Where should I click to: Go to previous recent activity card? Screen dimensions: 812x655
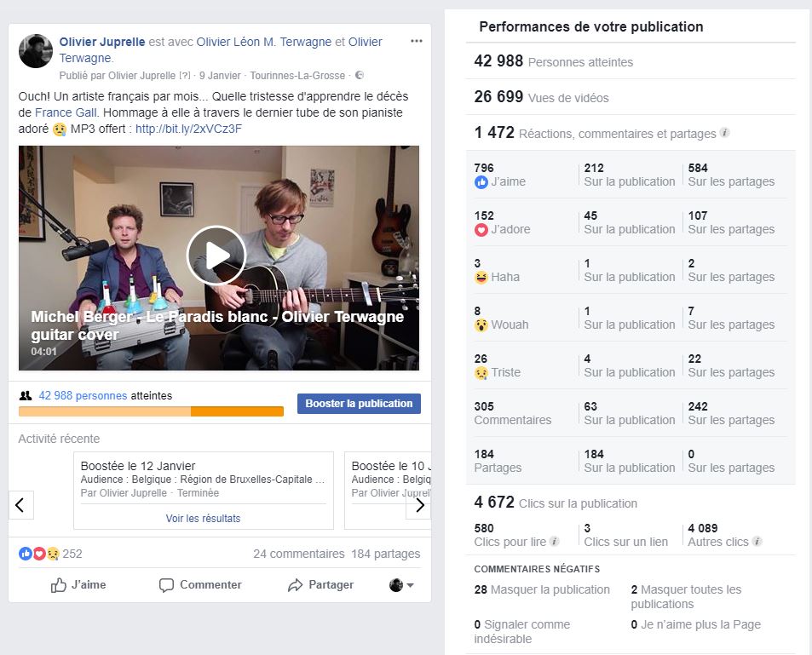(x=20, y=505)
